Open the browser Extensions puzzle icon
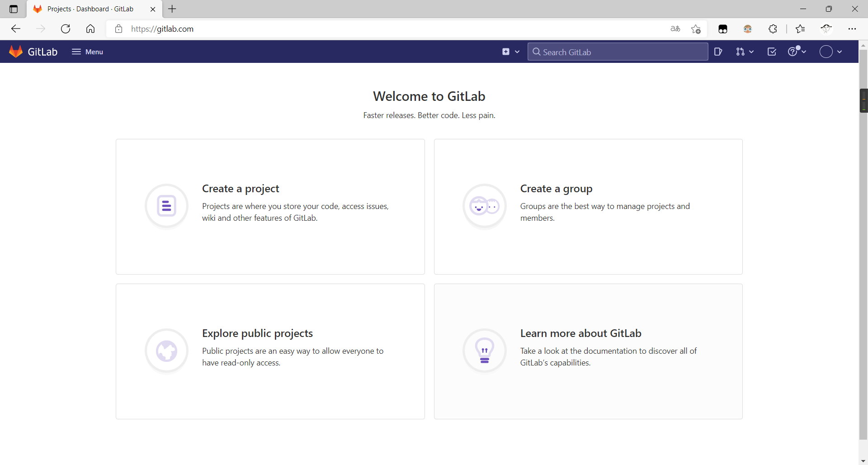This screenshot has height=465, width=868. tap(773, 29)
